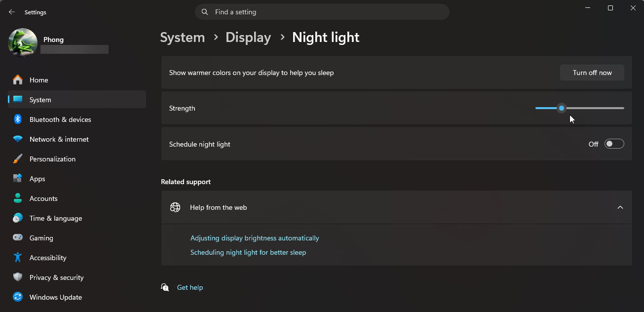Click the Get help link

coord(190,287)
